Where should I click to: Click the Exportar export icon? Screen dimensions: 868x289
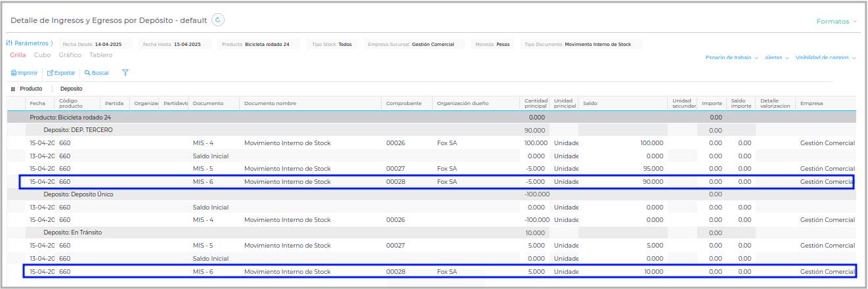coord(50,73)
